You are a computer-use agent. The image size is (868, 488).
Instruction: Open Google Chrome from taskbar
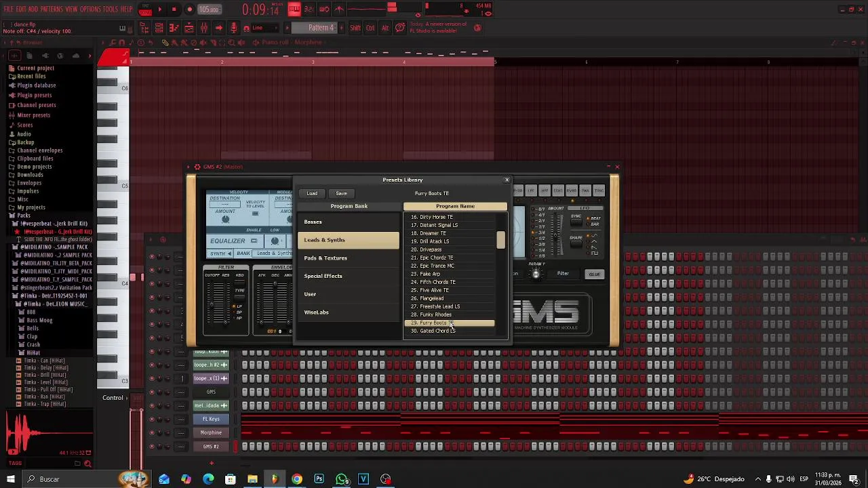[297, 479]
